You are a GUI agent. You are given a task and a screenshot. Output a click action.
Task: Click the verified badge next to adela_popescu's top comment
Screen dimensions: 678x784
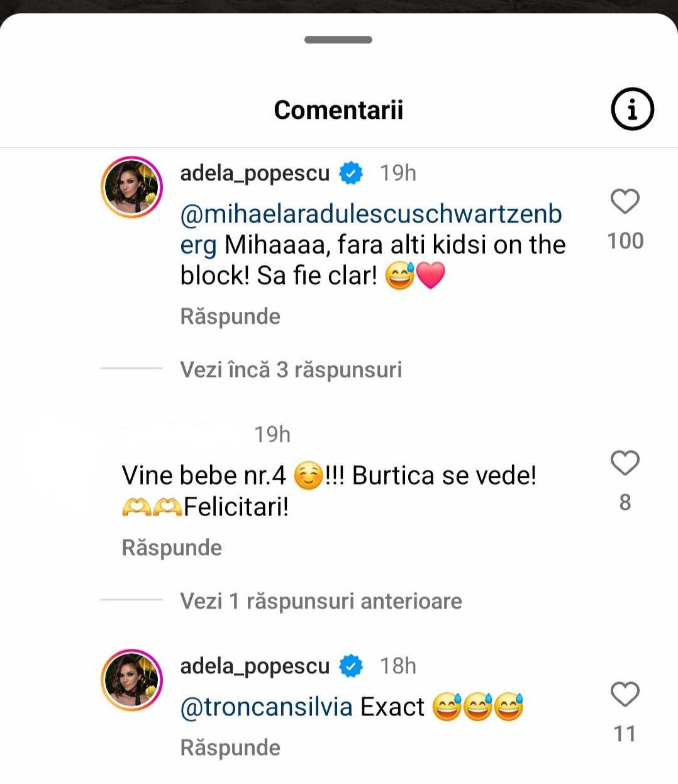[350, 172]
